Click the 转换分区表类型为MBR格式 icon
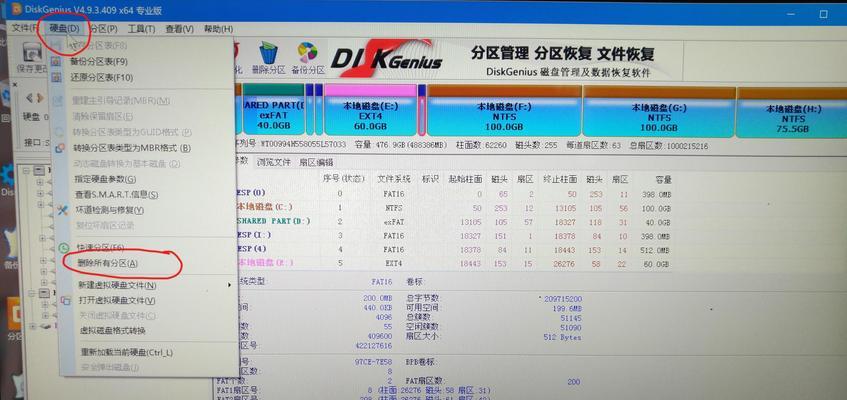Image resolution: width=847 pixels, height=400 pixels. 59,148
